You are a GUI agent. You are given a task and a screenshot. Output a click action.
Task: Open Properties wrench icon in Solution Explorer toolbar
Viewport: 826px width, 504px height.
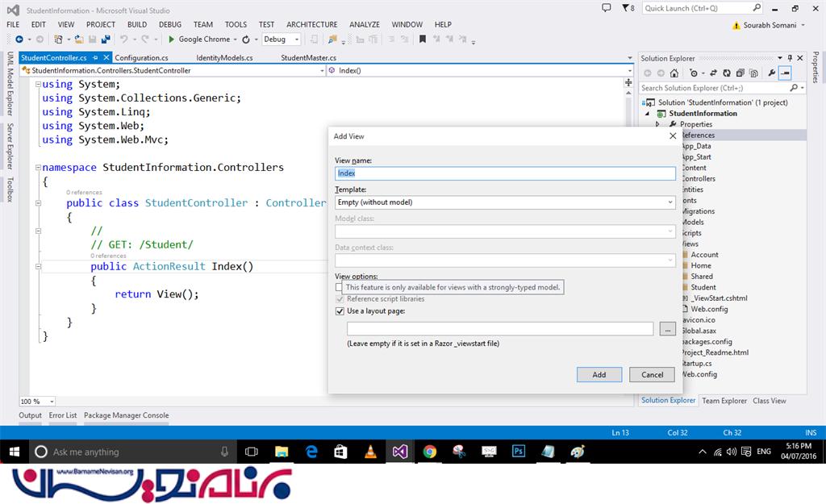click(x=771, y=73)
